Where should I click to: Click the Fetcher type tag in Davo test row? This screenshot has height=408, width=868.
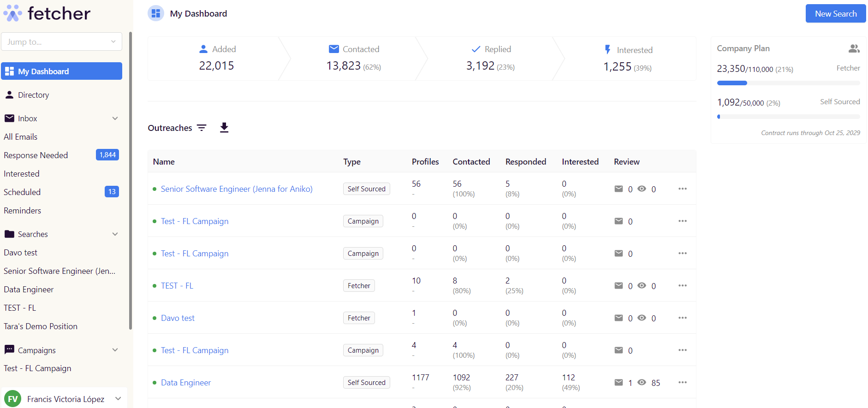point(359,318)
